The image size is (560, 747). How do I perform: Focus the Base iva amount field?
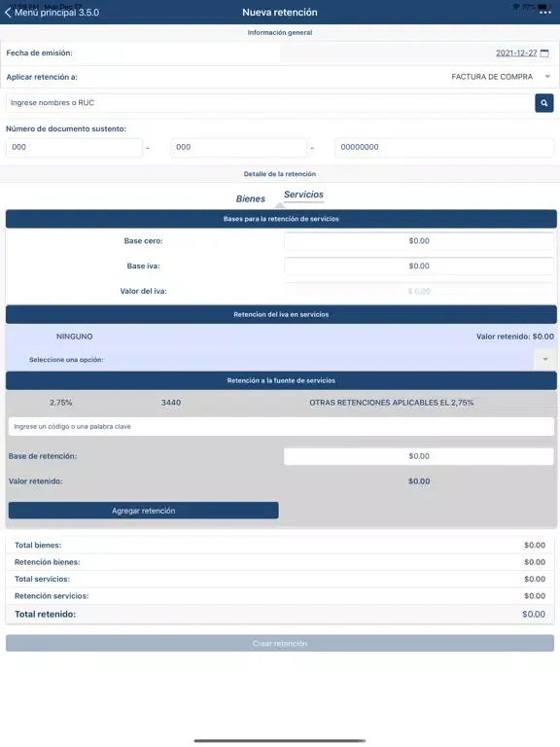[419, 267]
